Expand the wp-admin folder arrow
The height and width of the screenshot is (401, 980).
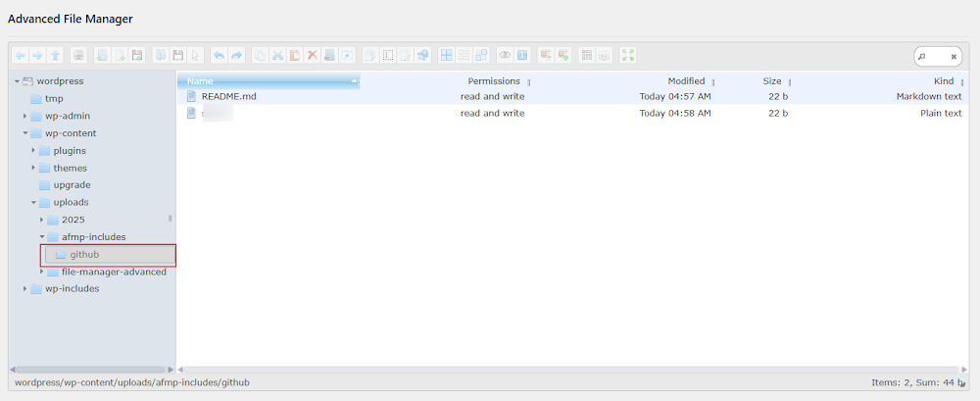point(25,116)
